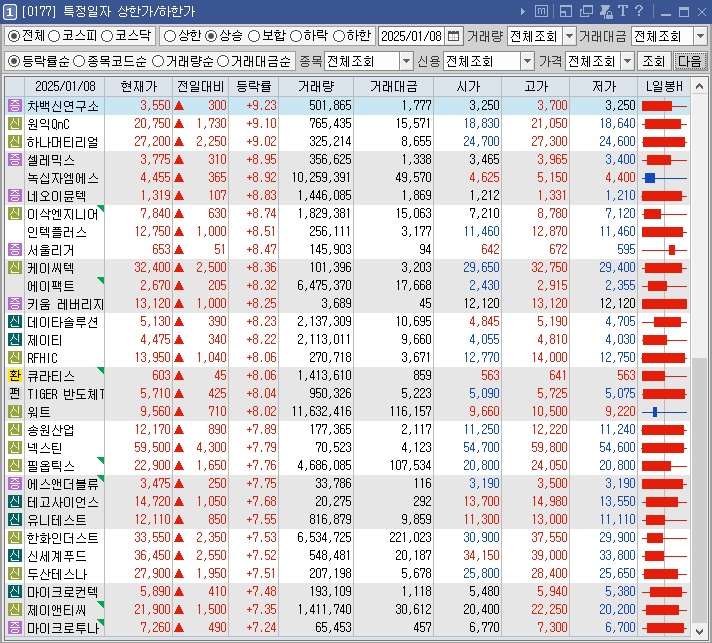The height and width of the screenshot is (643, 712).
Task: Select the 코스피 market radio button
Action: [x=54, y=36]
